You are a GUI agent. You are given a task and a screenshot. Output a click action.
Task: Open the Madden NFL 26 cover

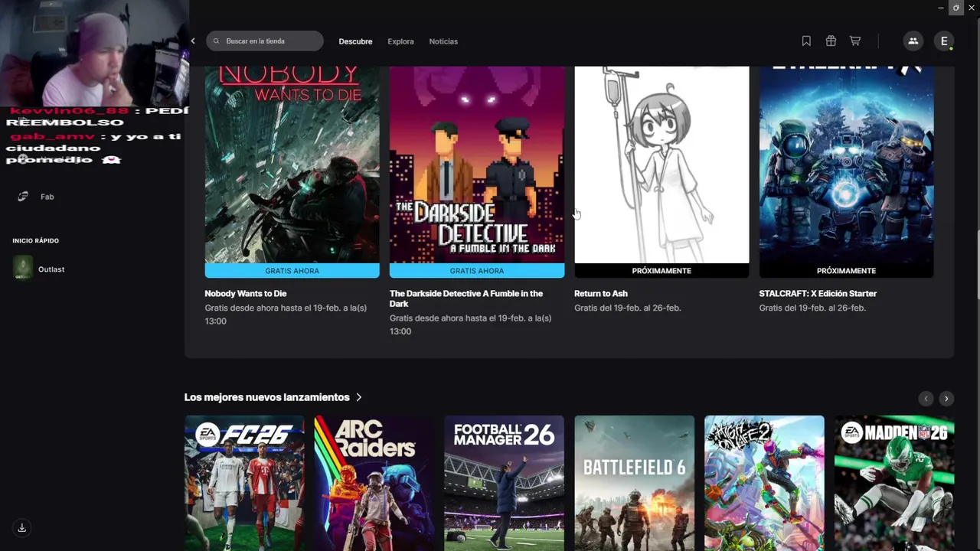pyautogui.click(x=894, y=483)
